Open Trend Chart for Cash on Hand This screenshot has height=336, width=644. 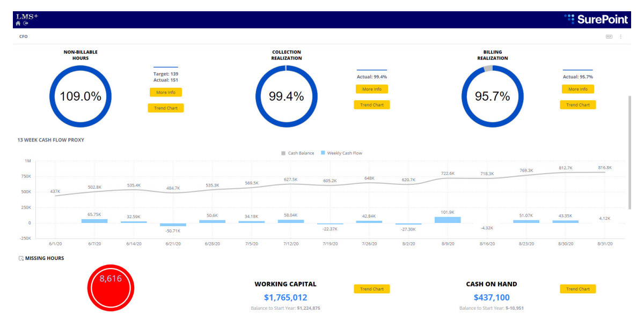click(x=577, y=289)
